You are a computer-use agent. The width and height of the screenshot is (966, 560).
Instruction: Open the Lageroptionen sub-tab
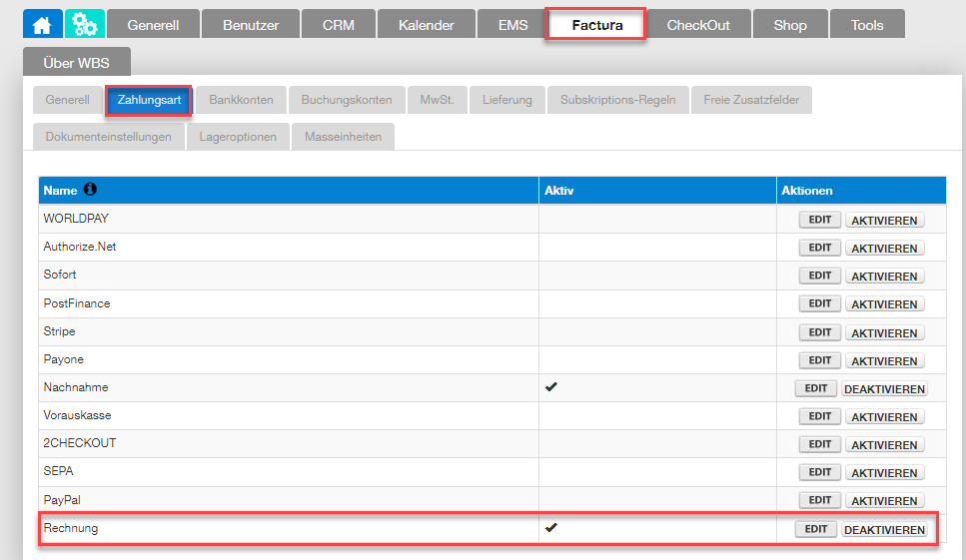pos(238,137)
